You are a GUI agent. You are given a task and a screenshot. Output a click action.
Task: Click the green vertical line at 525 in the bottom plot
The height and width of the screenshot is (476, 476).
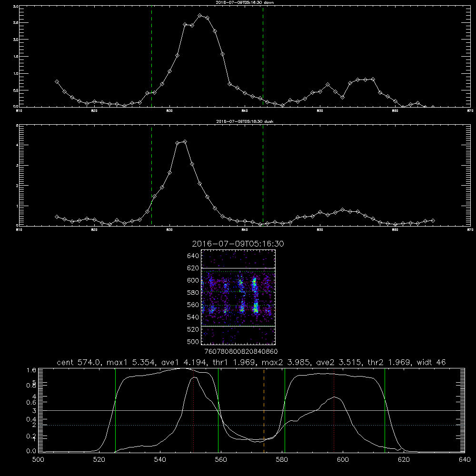[115, 410]
